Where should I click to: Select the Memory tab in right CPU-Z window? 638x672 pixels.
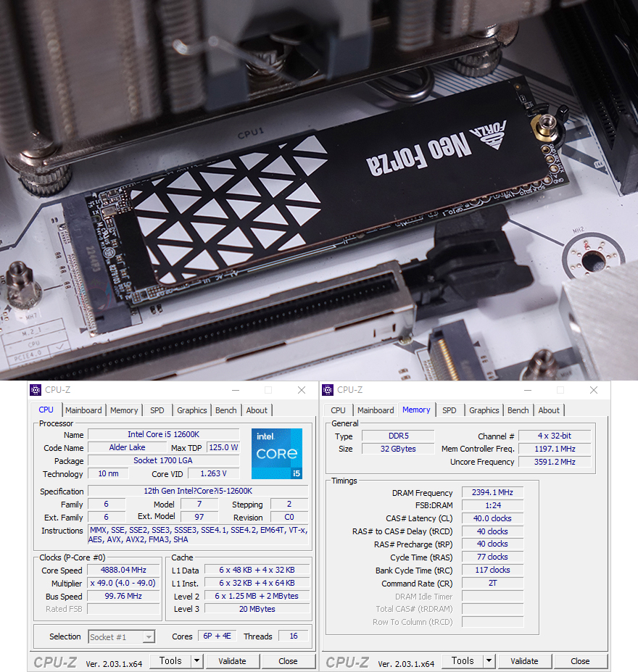tap(416, 410)
